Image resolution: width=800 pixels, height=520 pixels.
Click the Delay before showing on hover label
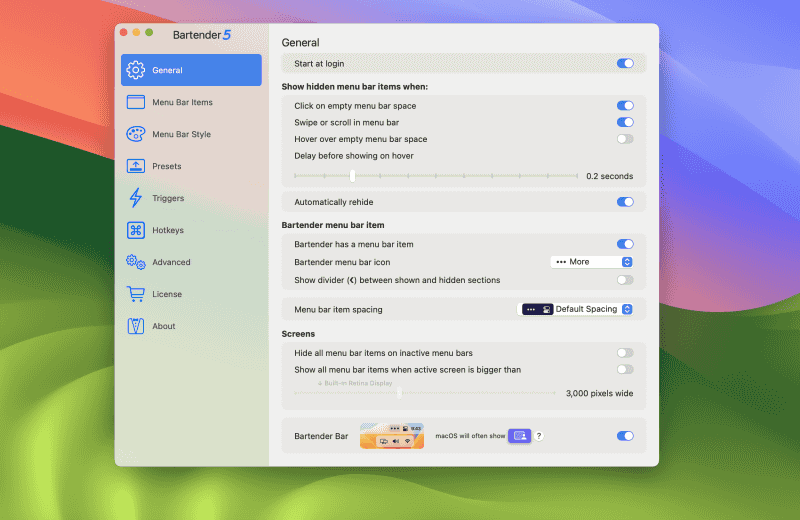click(354, 156)
